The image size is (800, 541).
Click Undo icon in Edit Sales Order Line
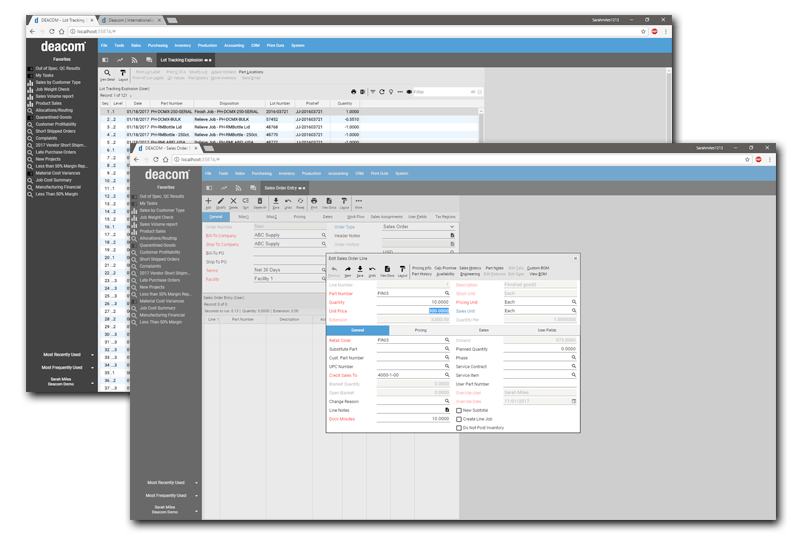click(x=372, y=269)
